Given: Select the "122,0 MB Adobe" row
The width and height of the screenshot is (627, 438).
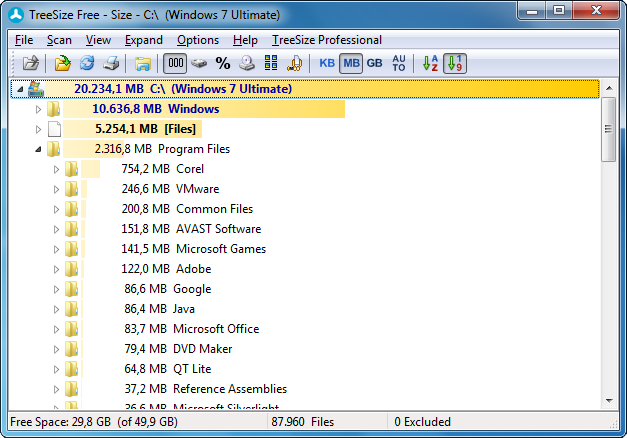Looking at the screenshot, I should [x=166, y=269].
